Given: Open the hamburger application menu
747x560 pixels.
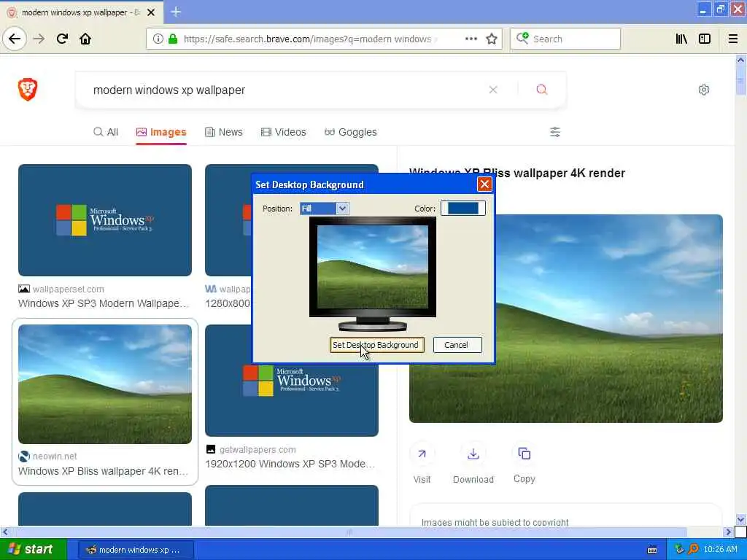Looking at the screenshot, I should point(733,39).
